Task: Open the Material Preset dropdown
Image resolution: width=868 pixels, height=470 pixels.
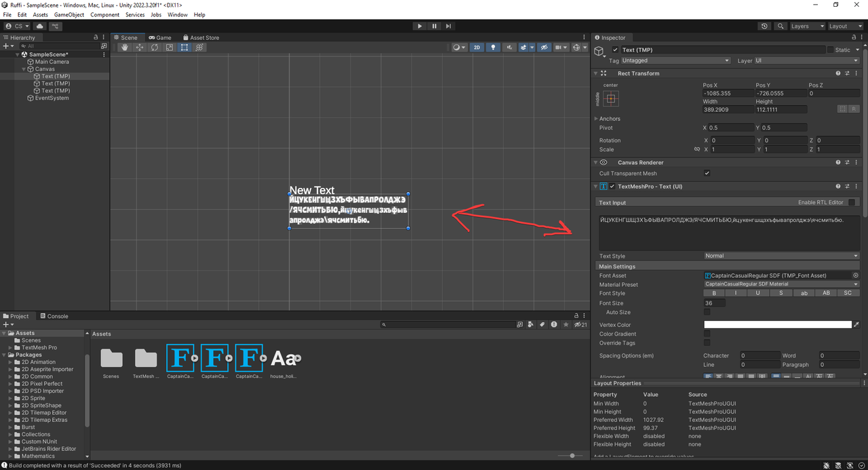Action: (x=781, y=285)
